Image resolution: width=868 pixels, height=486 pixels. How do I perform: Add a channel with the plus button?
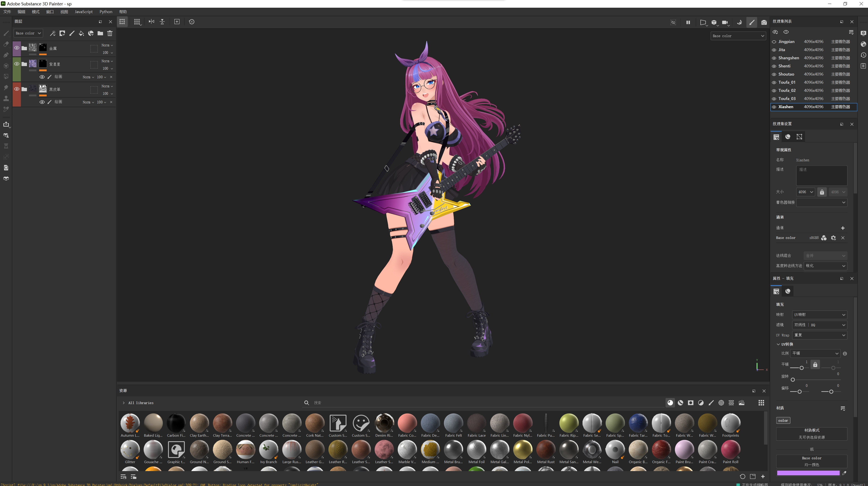(843, 228)
